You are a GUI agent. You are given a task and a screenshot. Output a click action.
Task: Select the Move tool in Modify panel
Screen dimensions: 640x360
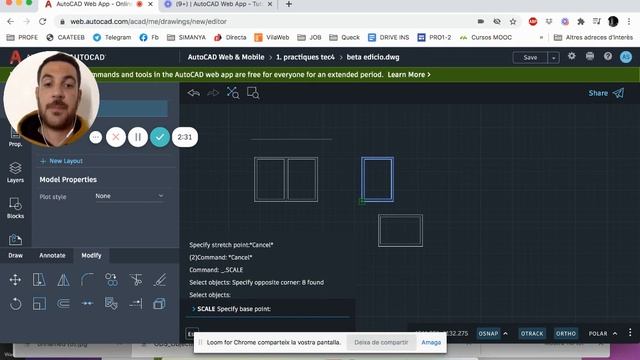[x=15, y=280]
